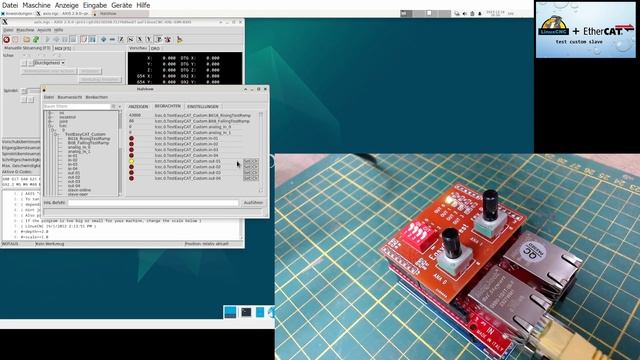
Task: Clear the live plot with the broom icon
Action: tap(180, 40)
